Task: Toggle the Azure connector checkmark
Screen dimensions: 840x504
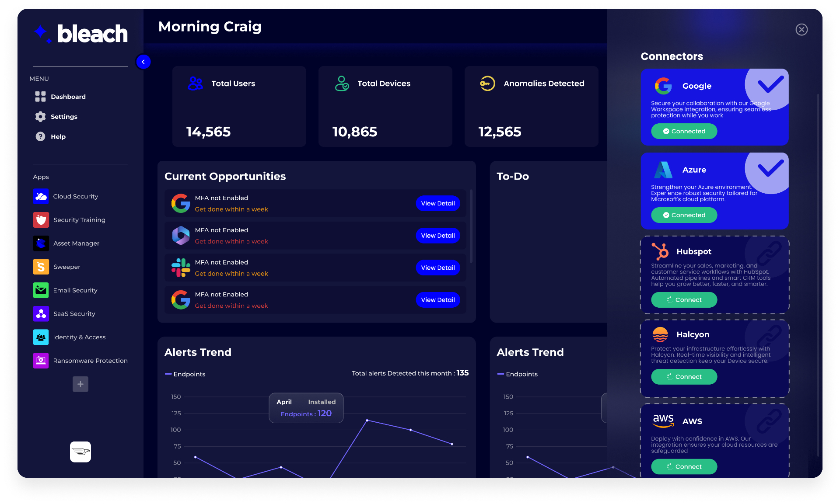Action: [770, 168]
